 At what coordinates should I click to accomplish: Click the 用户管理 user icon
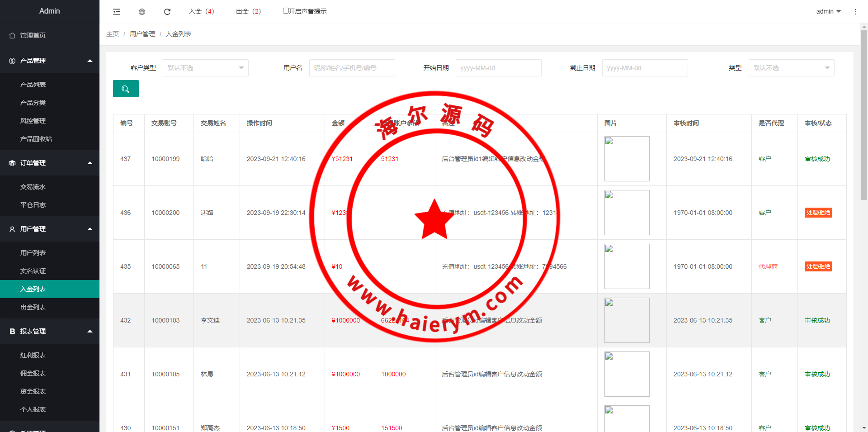coord(12,229)
